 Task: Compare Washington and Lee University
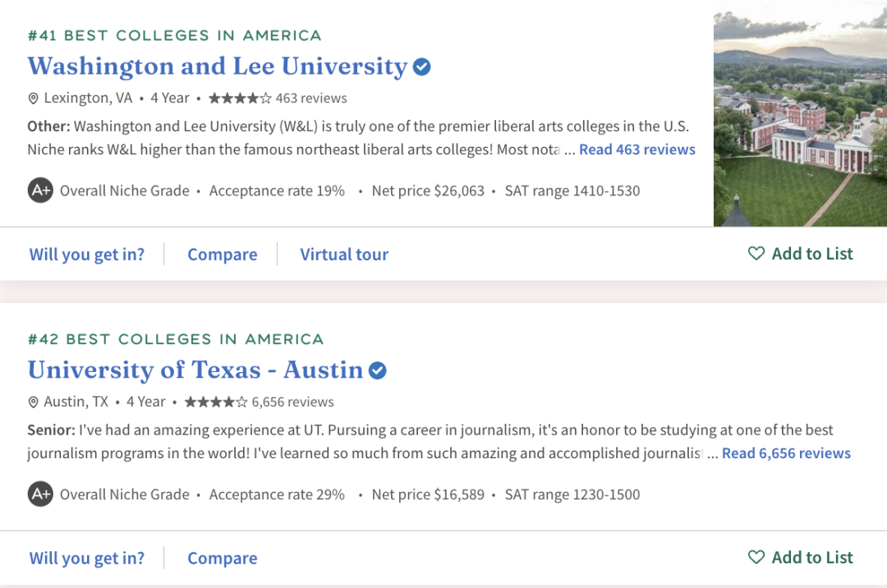pos(223,255)
